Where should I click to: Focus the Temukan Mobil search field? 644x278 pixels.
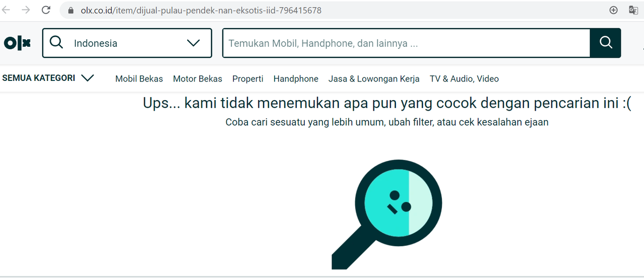[x=406, y=43]
